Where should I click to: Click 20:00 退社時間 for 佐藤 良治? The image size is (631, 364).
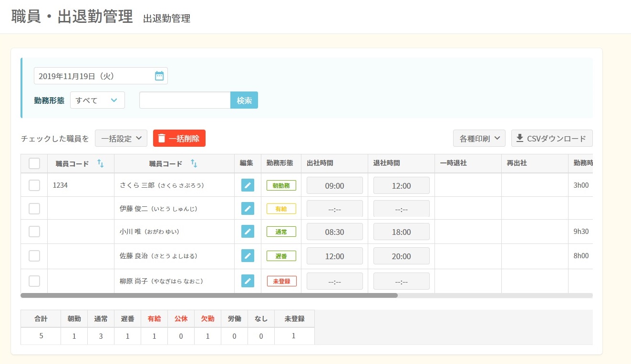click(401, 256)
